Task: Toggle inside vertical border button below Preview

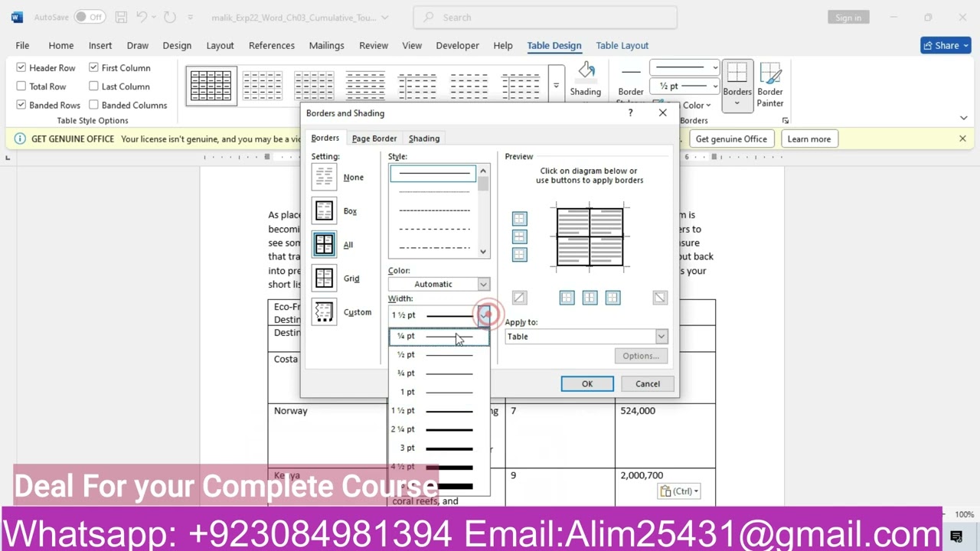Action: pyautogui.click(x=590, y=298)
